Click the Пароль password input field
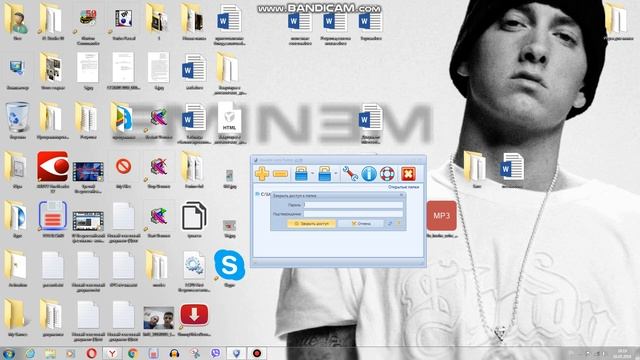This screenshot has height=360, width=640. point(353,205)
